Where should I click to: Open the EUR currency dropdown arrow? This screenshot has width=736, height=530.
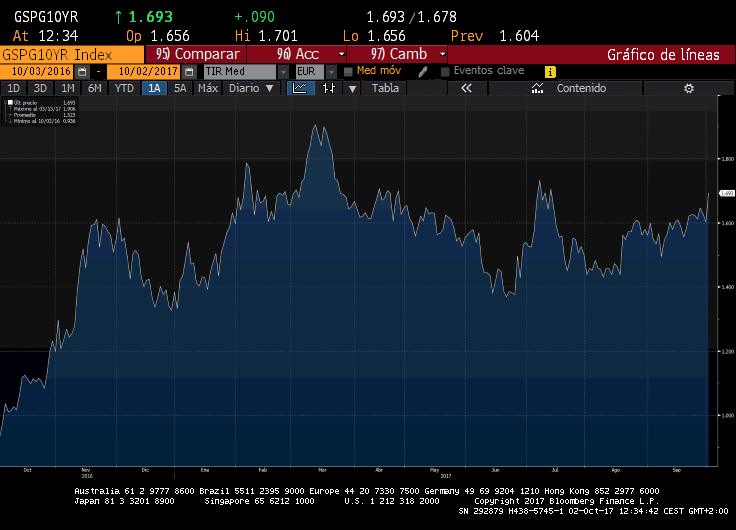click(331, 72)
